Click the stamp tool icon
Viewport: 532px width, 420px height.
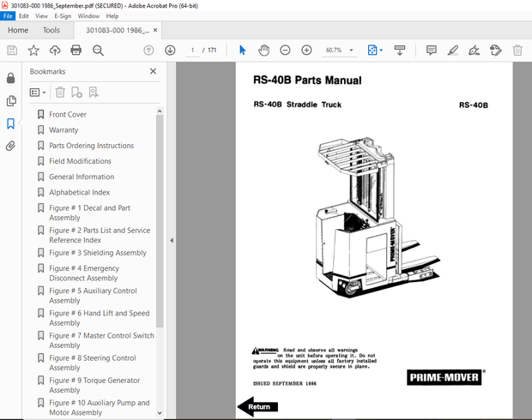coord(495,51)
